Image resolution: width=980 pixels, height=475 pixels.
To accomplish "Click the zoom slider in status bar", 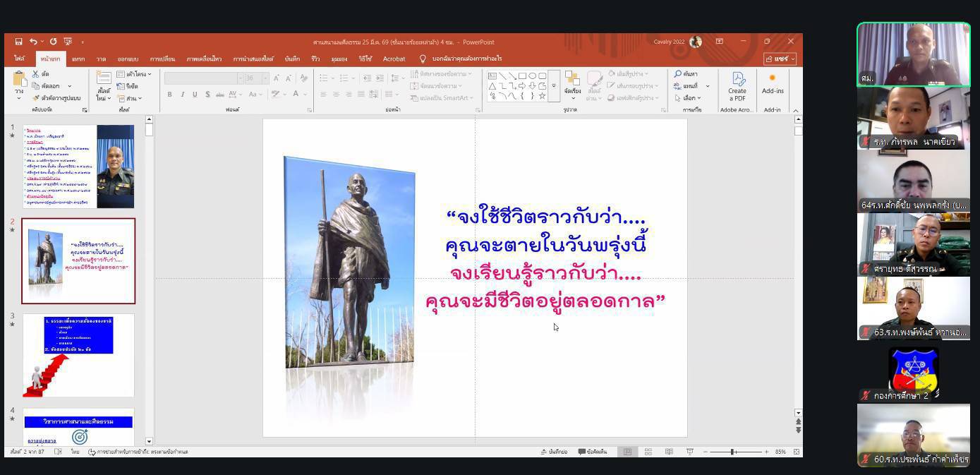I will pyautogui.click(x=732, y=452).
